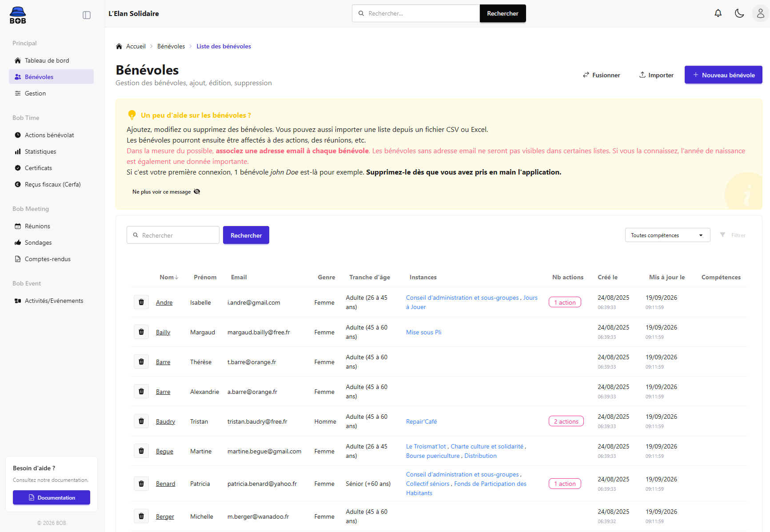Toggle dark mode with the moon icon
Image resolution: width=770 pixels, height=532 pixels.
click(x=739, y=13)
